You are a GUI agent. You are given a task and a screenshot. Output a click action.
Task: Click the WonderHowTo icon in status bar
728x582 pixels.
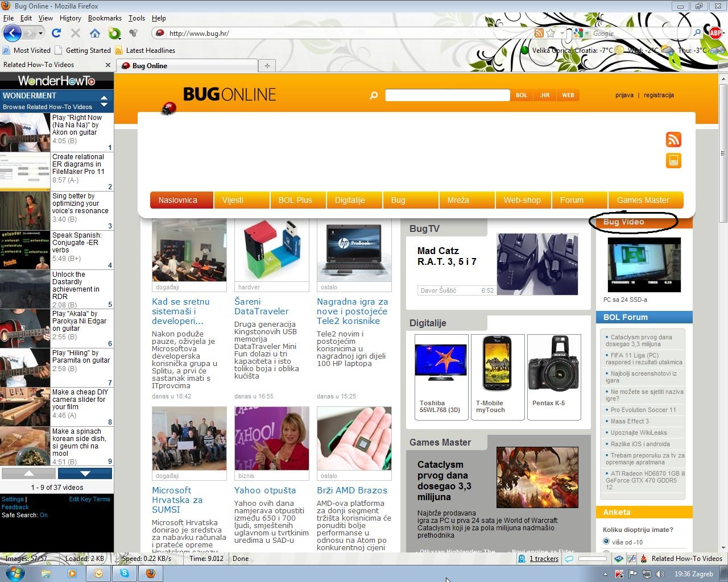pyautogui.click(x=644, y=559)
